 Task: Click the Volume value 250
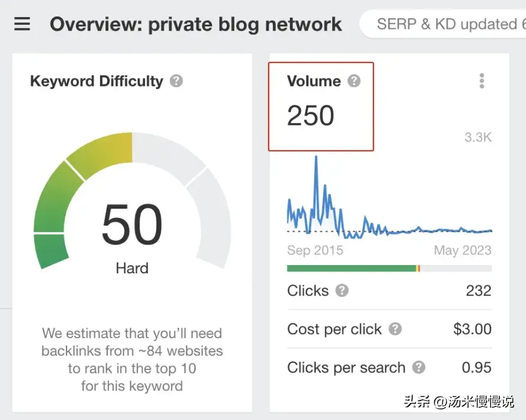pos(310,115)
